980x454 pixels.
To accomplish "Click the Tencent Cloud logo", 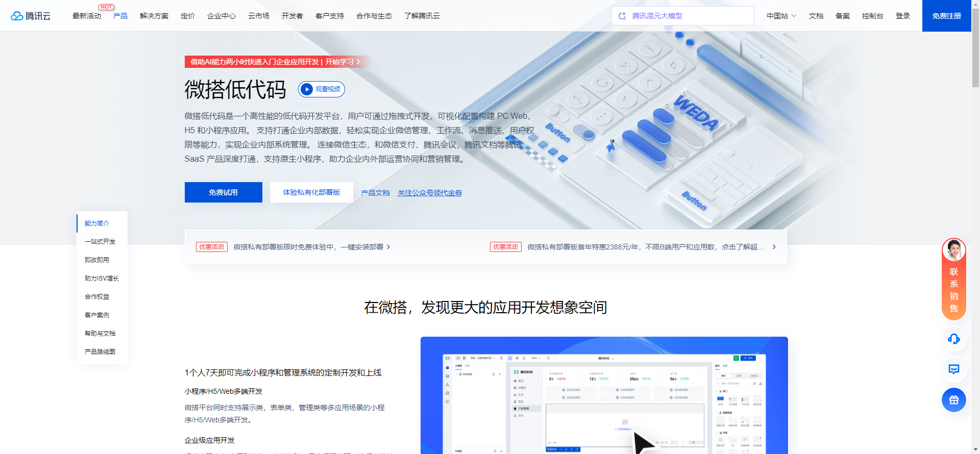I will (31, 16).
